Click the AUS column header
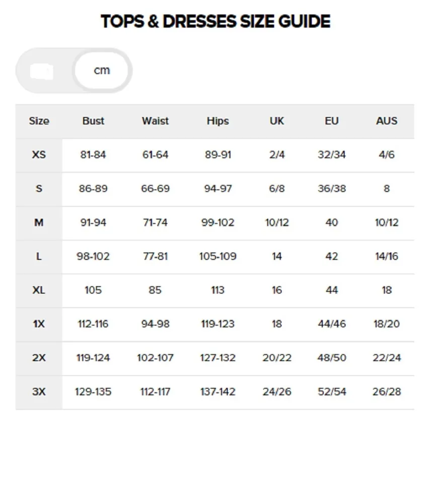Viewport: 438px width, 504px height. 386,121
